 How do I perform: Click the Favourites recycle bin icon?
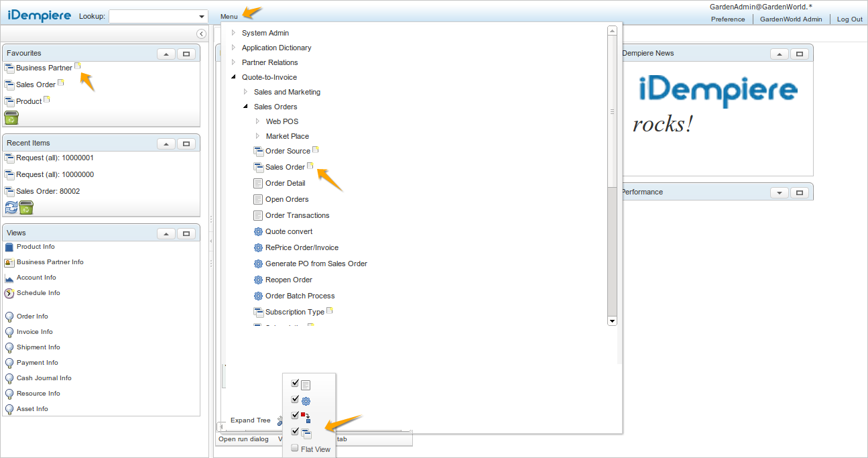point(11,118)
